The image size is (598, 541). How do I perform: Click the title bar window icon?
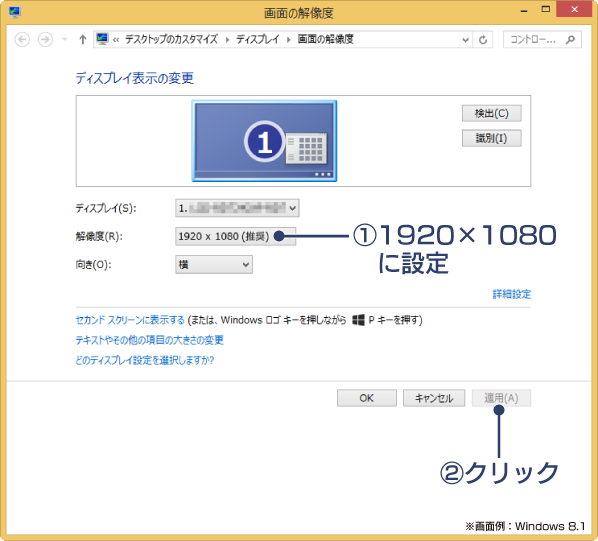pos(14,12)
